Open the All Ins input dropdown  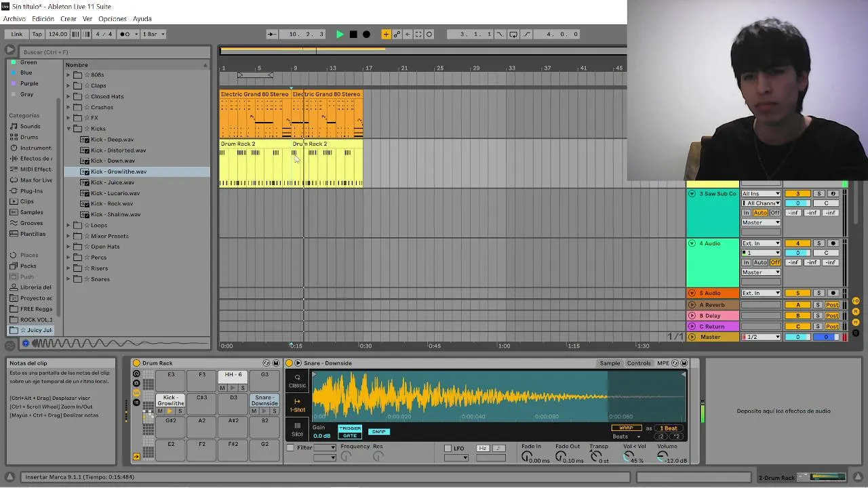[760, 194]
